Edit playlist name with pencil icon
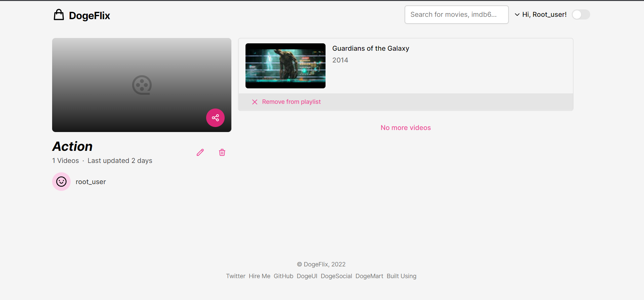 point(200,153)
